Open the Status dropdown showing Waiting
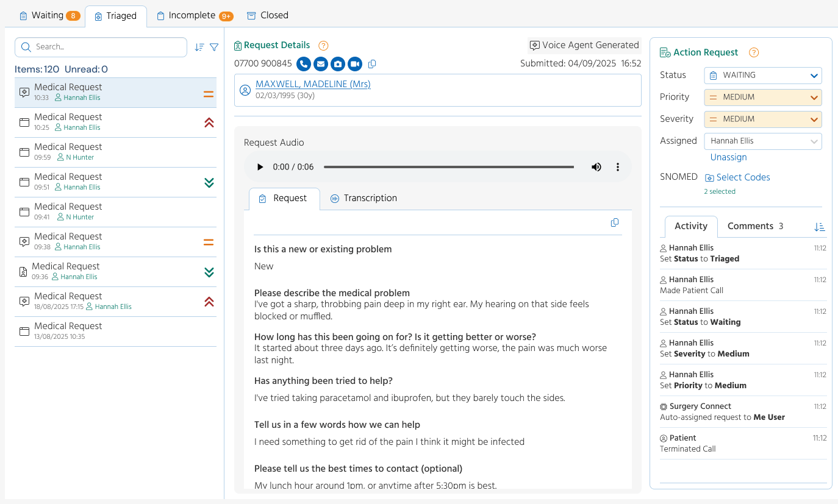Viewport: 838px width, 504px height. 762,76
